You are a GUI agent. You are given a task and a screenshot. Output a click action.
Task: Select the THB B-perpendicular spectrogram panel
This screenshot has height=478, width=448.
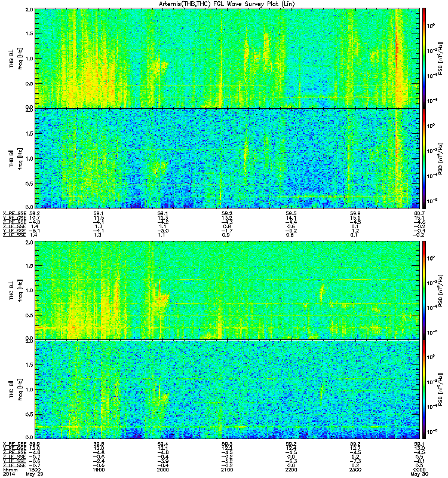tap(227, 58)
